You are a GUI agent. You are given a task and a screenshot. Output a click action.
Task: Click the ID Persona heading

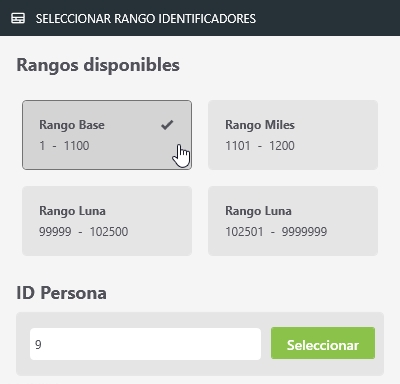62,293
